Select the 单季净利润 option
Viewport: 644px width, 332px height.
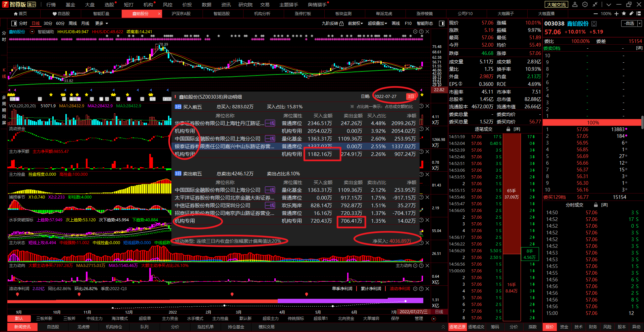[342, 289]
